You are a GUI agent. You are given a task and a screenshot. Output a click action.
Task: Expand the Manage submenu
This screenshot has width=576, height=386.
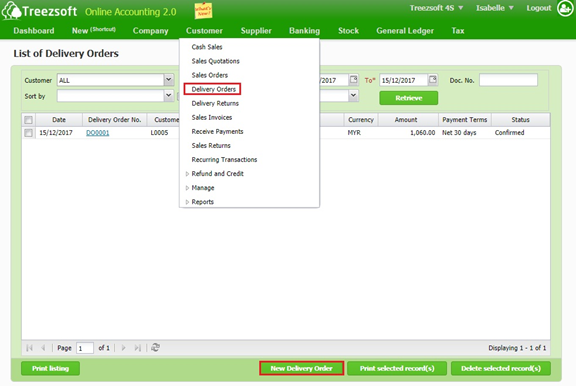187,188
